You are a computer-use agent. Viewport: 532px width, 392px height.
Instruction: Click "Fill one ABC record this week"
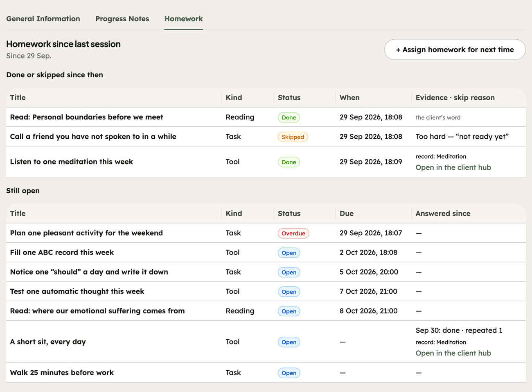coord(62,252)
